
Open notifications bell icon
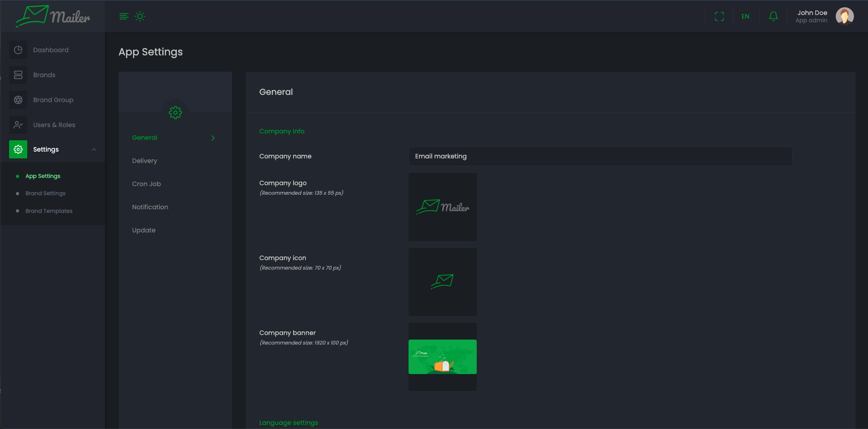(x=773, y=16)
